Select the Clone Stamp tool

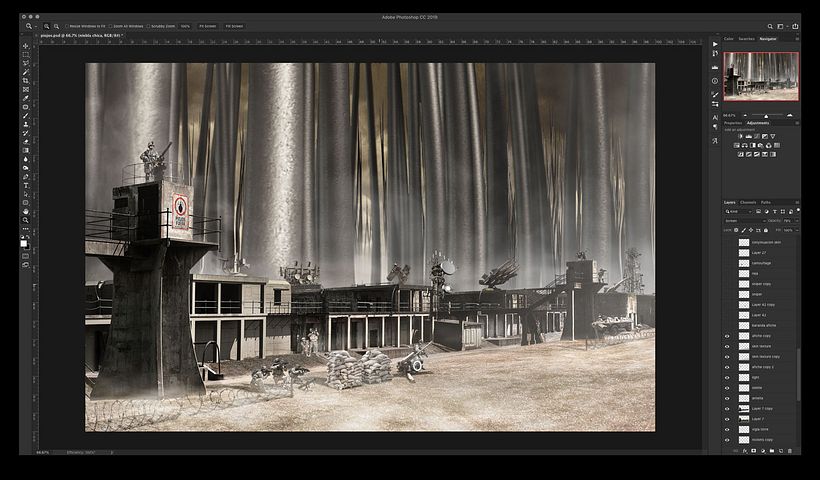click(26, 124)
